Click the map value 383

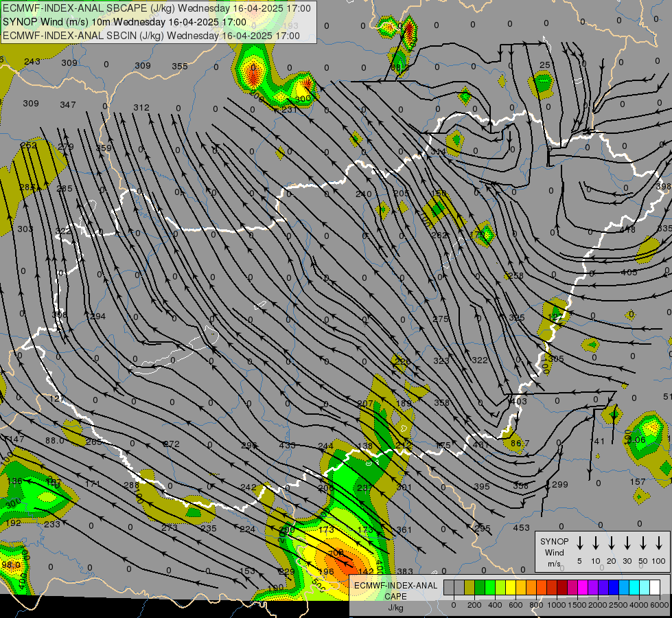[x=404, y=571]
